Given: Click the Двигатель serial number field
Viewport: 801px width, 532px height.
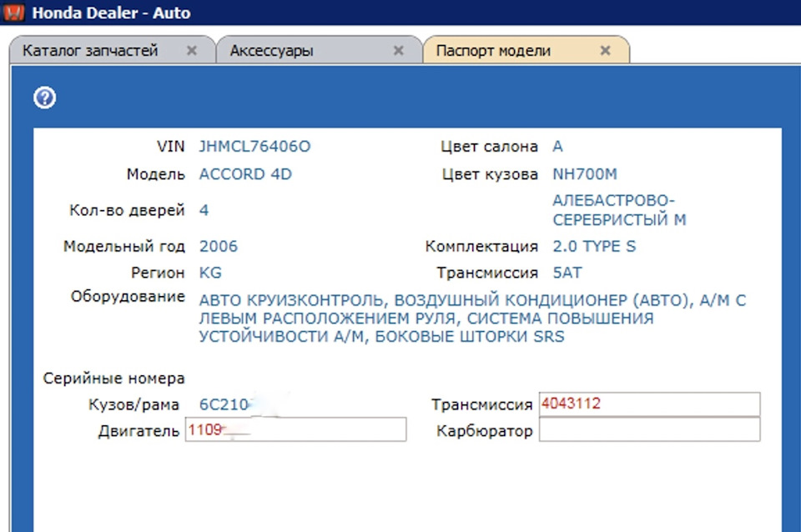Looking at the screenshot, I should [295, 430].
